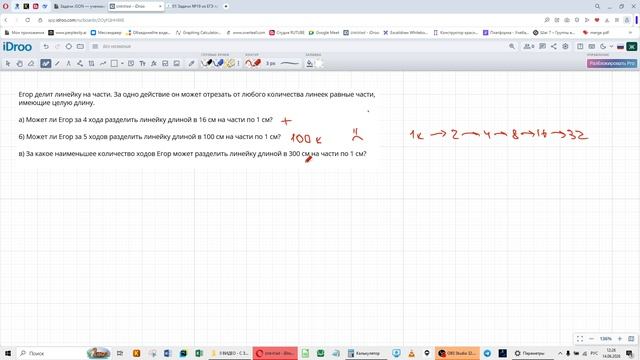640x360 pixels.
Task: Toggle the minimap icon bottom right
Action: 631,339
